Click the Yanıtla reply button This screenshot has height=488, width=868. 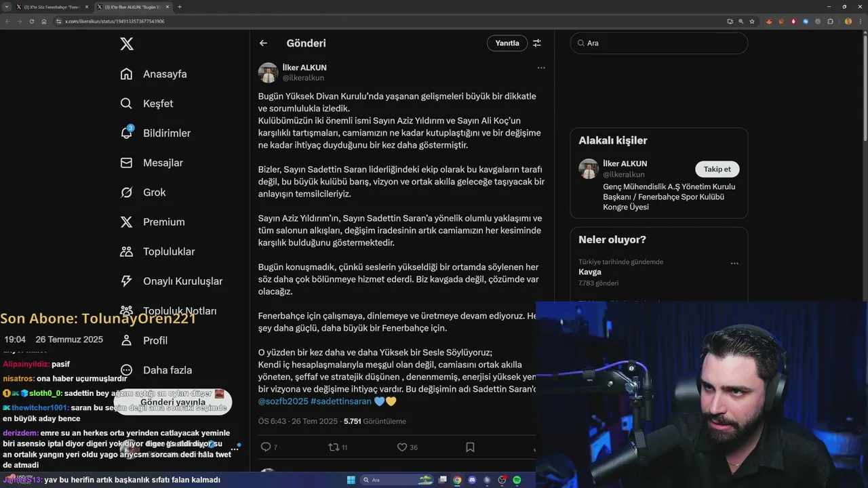[507, 43]
